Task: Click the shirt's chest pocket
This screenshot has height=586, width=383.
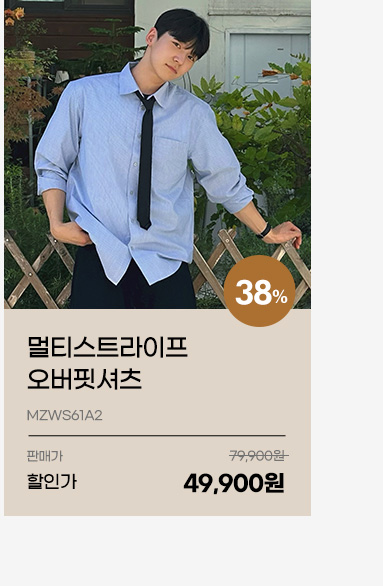Action: (171, 161)
